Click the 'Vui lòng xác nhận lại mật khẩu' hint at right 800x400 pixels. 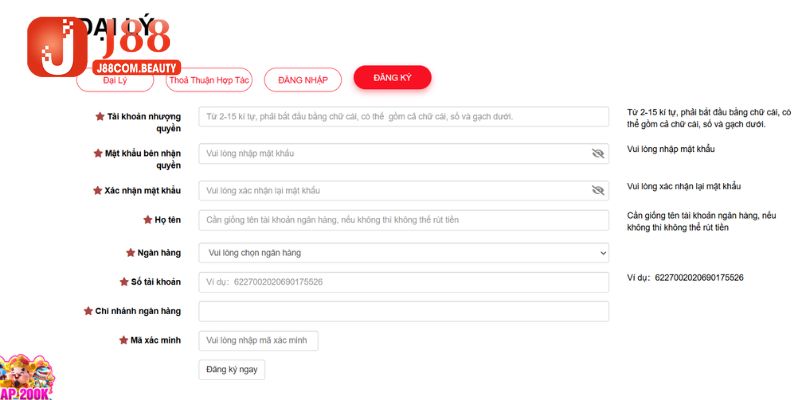684,186
